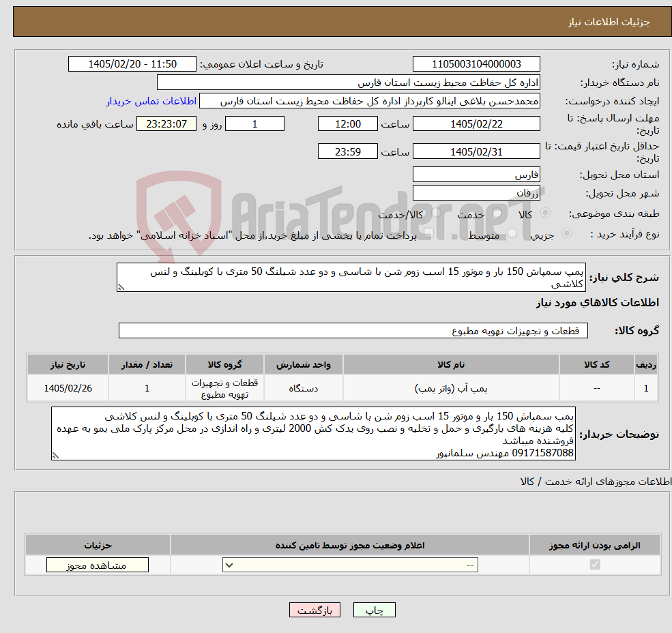Viewport: 672px width, 633px height.
Task: Click the ردیف column header
Action: click(x=646, y=364)
